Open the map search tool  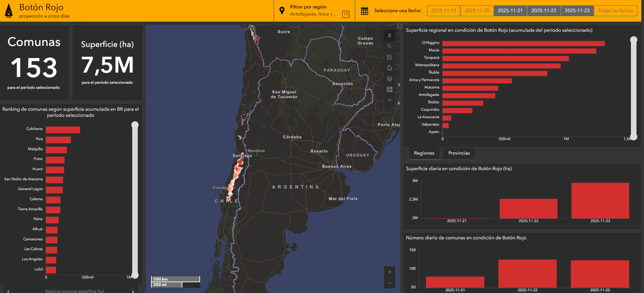click(390, 46)
